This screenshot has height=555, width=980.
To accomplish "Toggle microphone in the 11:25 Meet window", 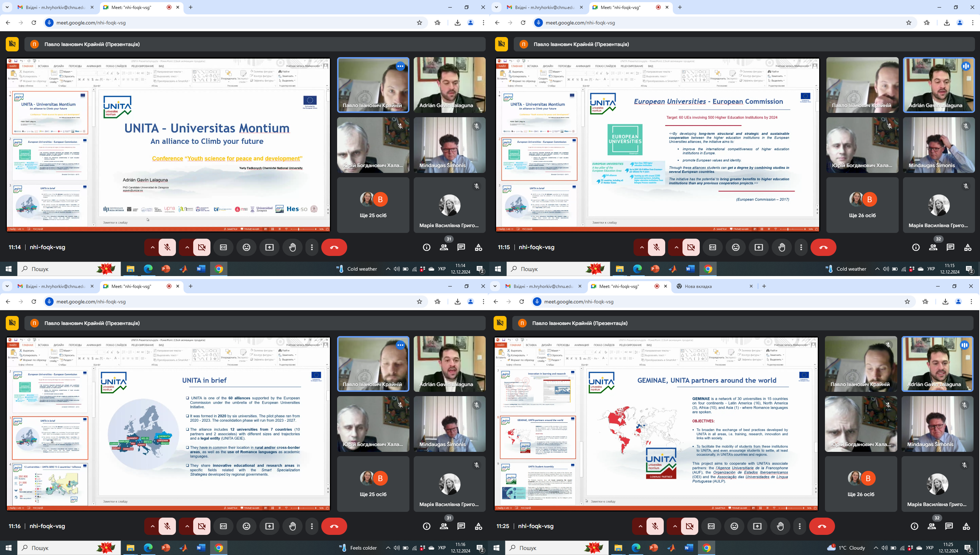I will coord(655,526).
